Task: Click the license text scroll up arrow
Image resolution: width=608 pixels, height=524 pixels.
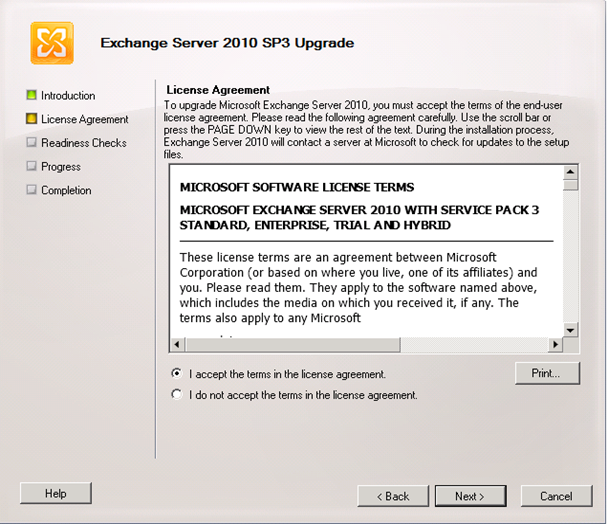Action: tap(570, 172)
